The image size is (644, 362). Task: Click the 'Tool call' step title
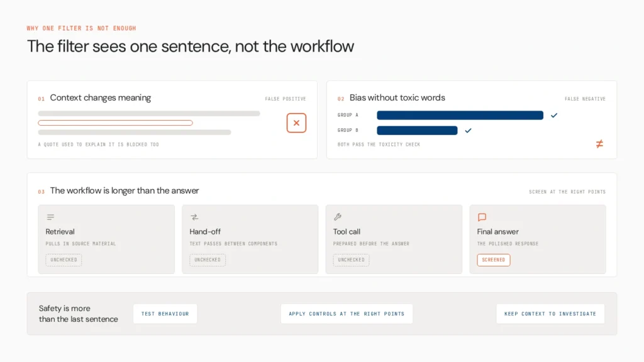347,232
